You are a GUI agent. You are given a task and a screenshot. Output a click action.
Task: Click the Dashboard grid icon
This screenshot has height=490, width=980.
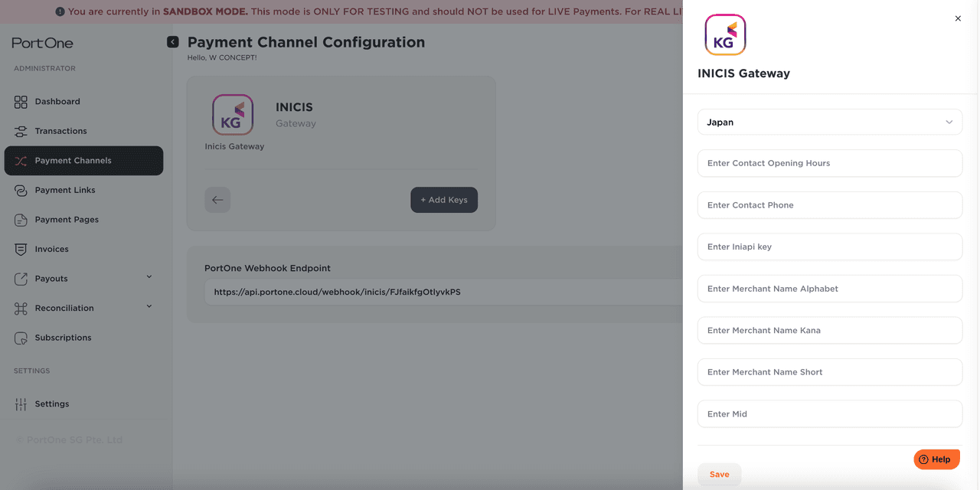tap(21, 102)
